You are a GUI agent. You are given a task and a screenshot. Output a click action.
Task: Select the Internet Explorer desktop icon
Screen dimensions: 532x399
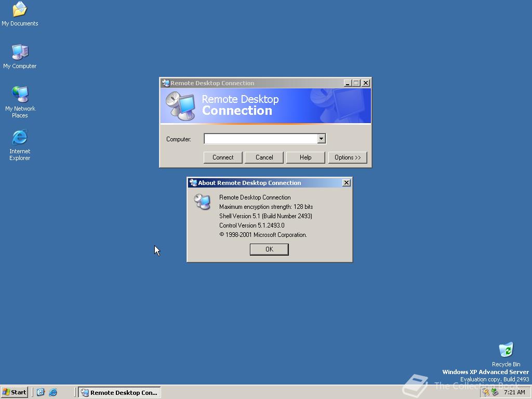20,145
